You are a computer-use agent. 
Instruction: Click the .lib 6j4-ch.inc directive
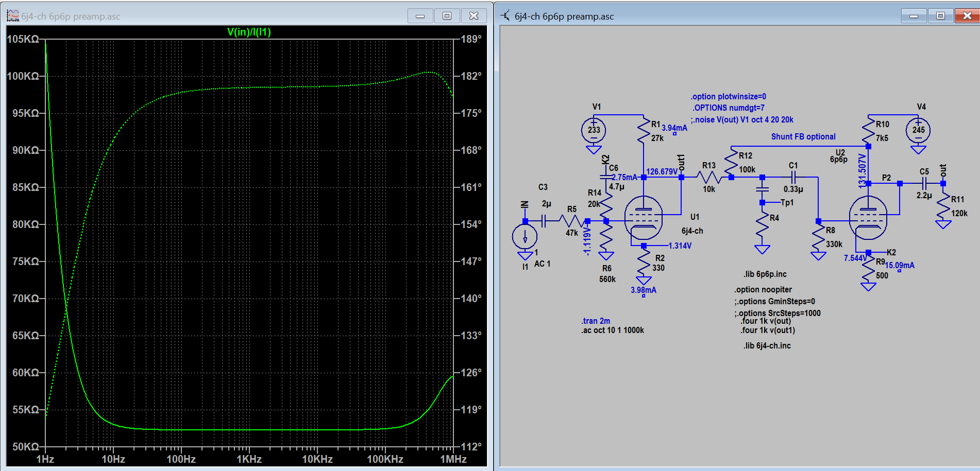tap(767, 346)
